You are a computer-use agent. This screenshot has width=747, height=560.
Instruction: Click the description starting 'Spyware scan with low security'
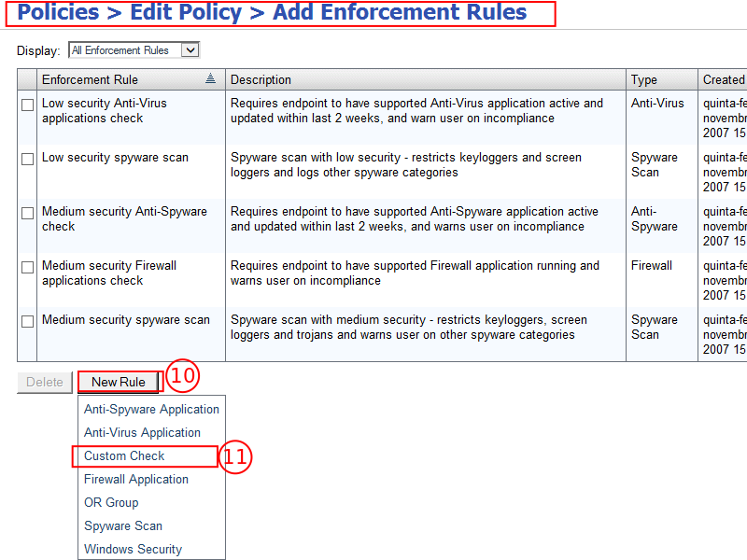point(406,165)
